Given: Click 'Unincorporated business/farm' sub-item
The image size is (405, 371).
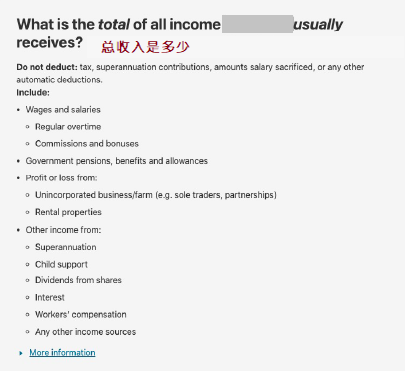Looking at the screenshot, I should [x=156, y=195].
